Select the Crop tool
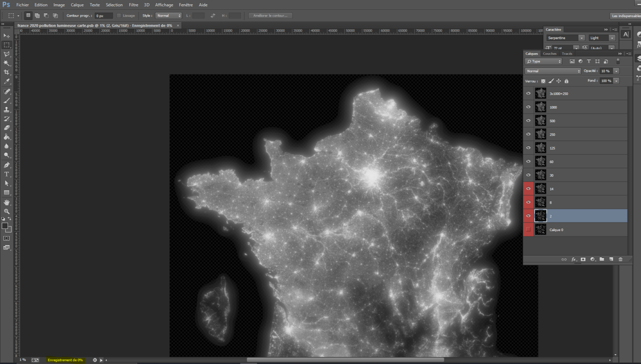The width and height of the screenshot is (641, 364). coord(7,72)
